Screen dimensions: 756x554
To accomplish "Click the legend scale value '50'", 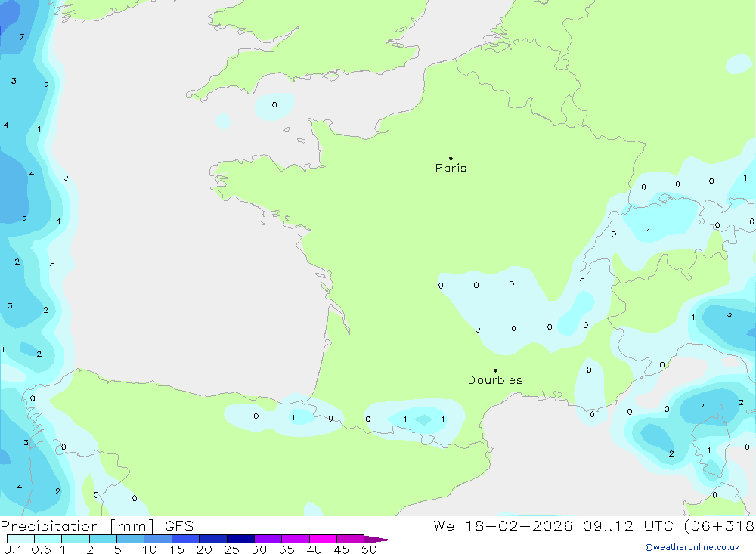I will click(369, 549).
